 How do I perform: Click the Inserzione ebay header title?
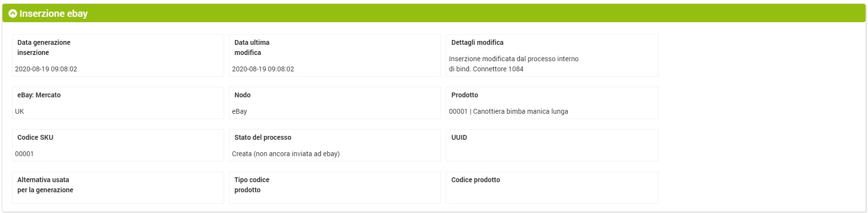54,13
